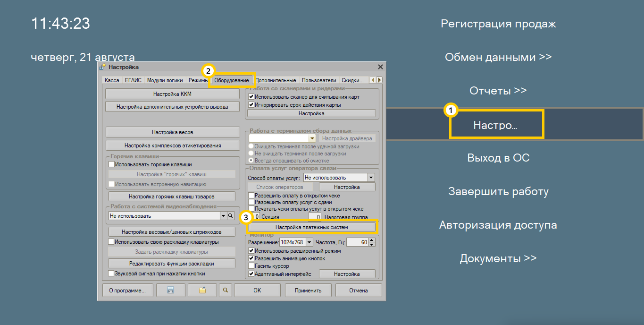Toggle the Гасить курсор checkbox
Image resolution: width=644 pixels, height=325 pixels.
[251, 266]
